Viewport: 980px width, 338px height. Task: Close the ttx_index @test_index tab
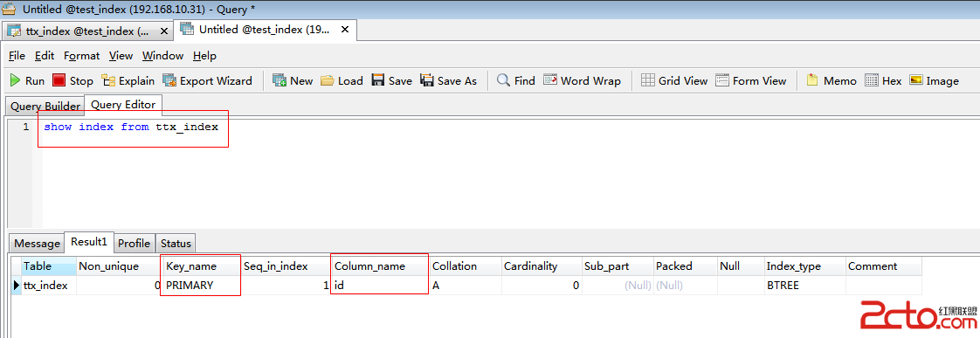[x=164, y=31]
